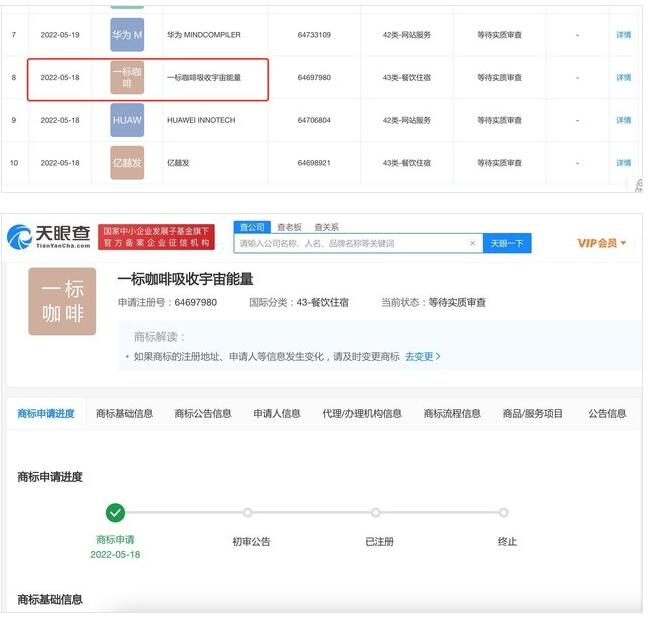
Task: Open the 亿越发 trademark thumbnail in row 10
Action: 127,162
